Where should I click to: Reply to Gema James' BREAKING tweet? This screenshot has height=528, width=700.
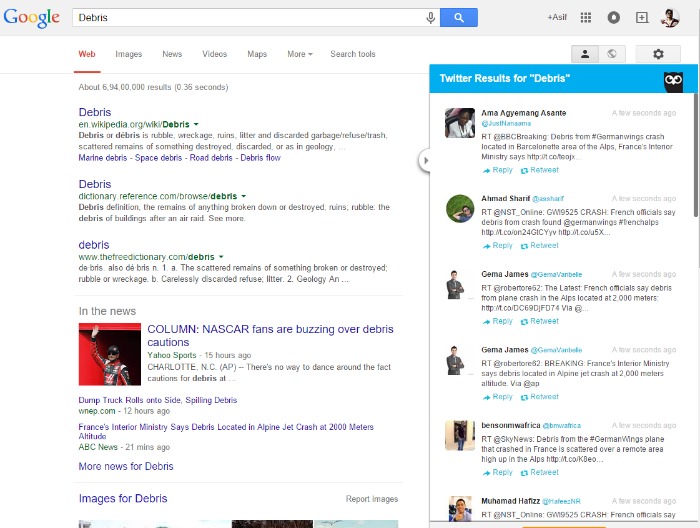pos(498,397)
